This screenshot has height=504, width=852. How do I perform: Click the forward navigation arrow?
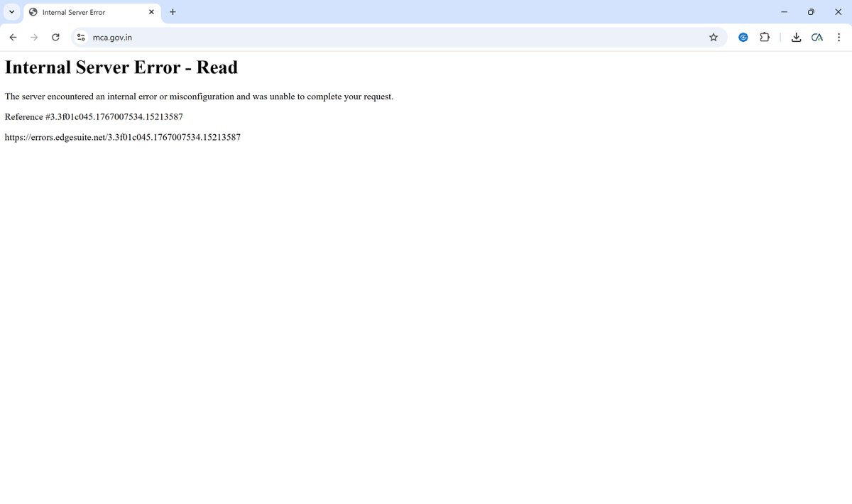click(x=34, y=38)
